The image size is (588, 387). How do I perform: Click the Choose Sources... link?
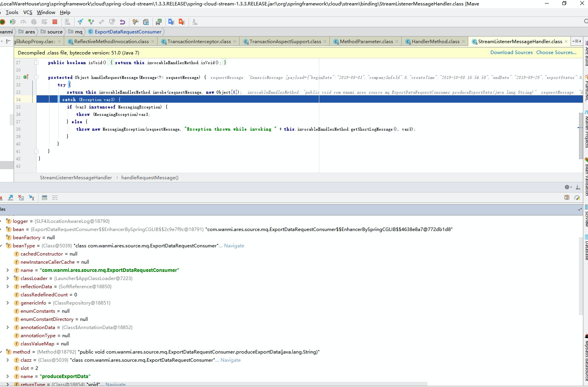556,53
